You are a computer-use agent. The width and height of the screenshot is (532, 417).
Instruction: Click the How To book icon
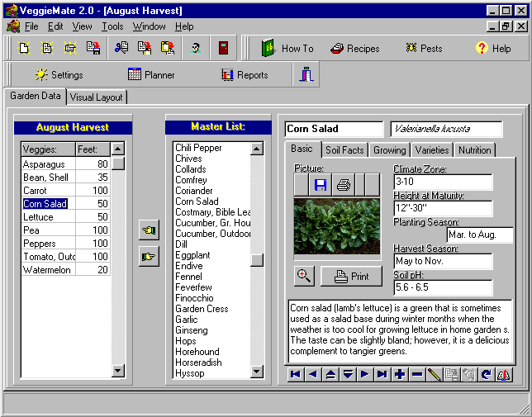[268, 48]
